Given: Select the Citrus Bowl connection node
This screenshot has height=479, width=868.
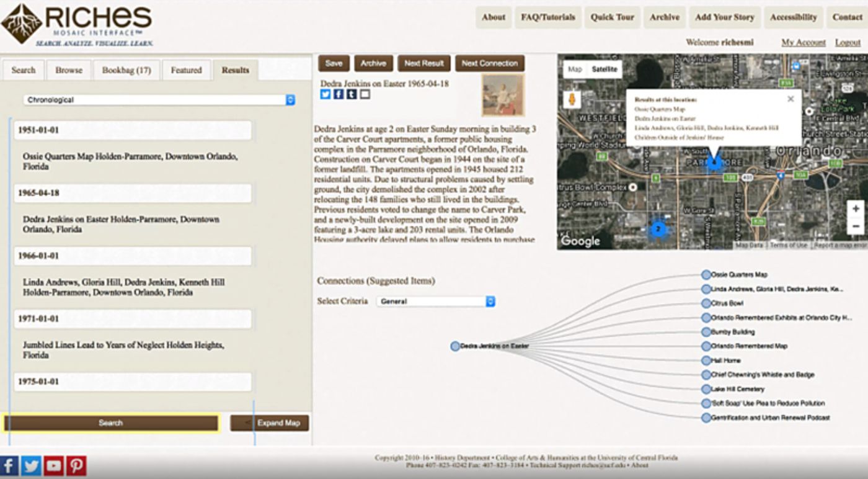Looking at the screenshot, I should [706, 303].
